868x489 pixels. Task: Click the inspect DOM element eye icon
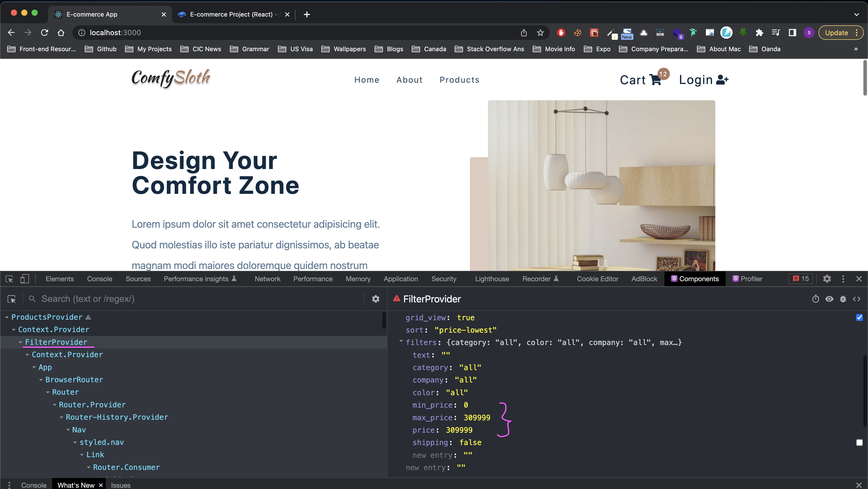[x=829, y=299]
